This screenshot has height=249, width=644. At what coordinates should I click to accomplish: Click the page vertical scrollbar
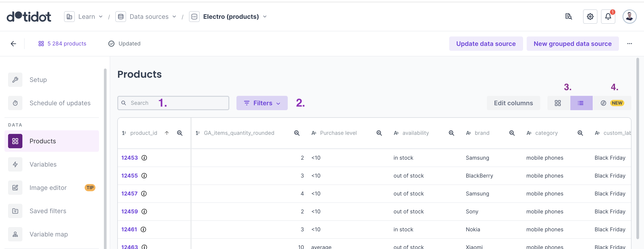[637, 148]
